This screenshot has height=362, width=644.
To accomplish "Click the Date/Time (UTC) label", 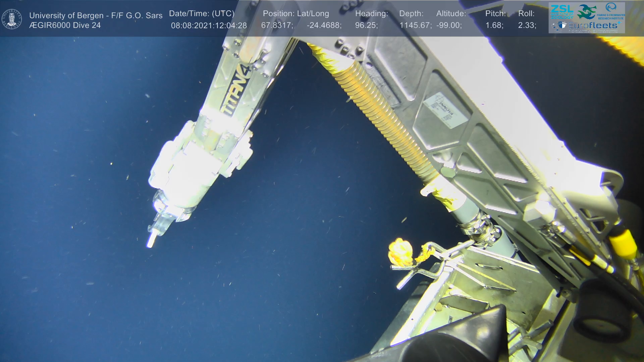I will pos(202,14).
